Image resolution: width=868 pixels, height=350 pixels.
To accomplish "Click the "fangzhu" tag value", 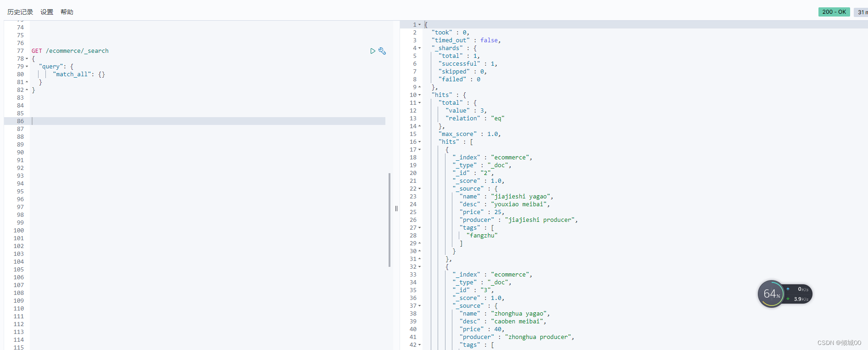I will [482, 236].
